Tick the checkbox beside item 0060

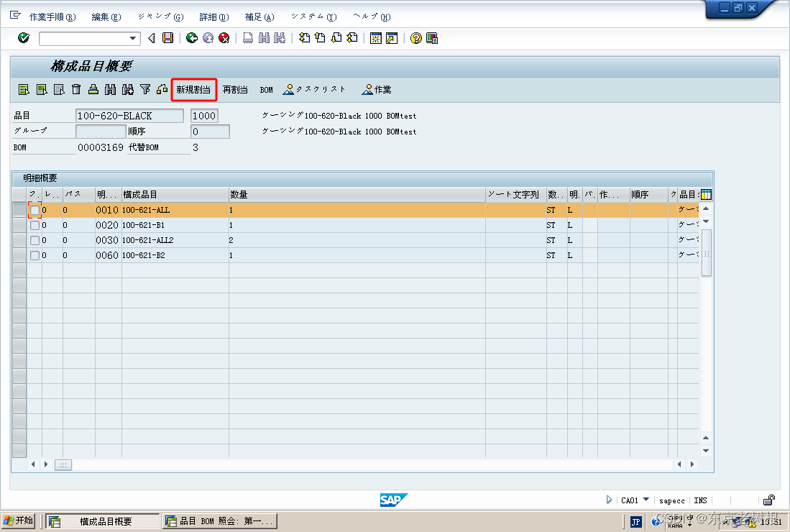tap(35, 254)
